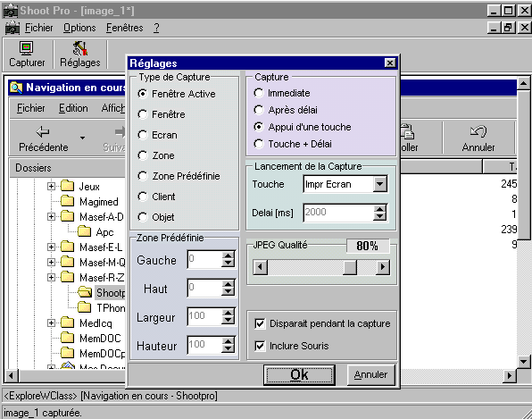Decrease the Hauteur stepper value
The height and width of the screenshot is (419, 532).
point(228,349)
